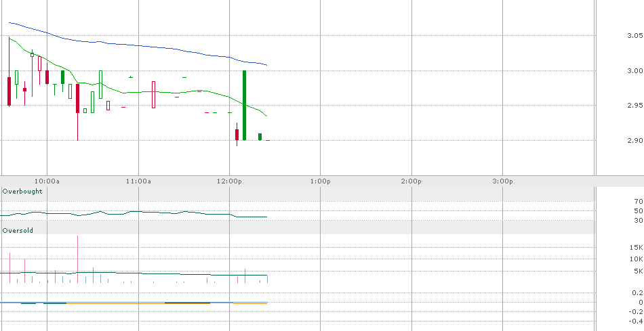Click the Oversold label in RSI panel

point(18,231)
